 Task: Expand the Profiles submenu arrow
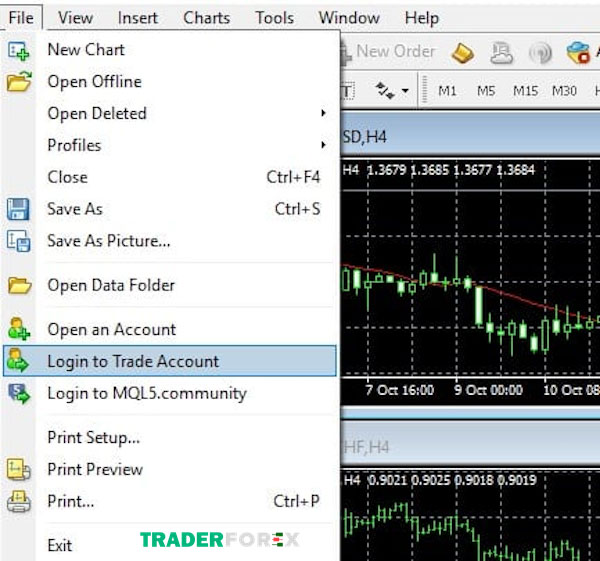click(323, 145)
